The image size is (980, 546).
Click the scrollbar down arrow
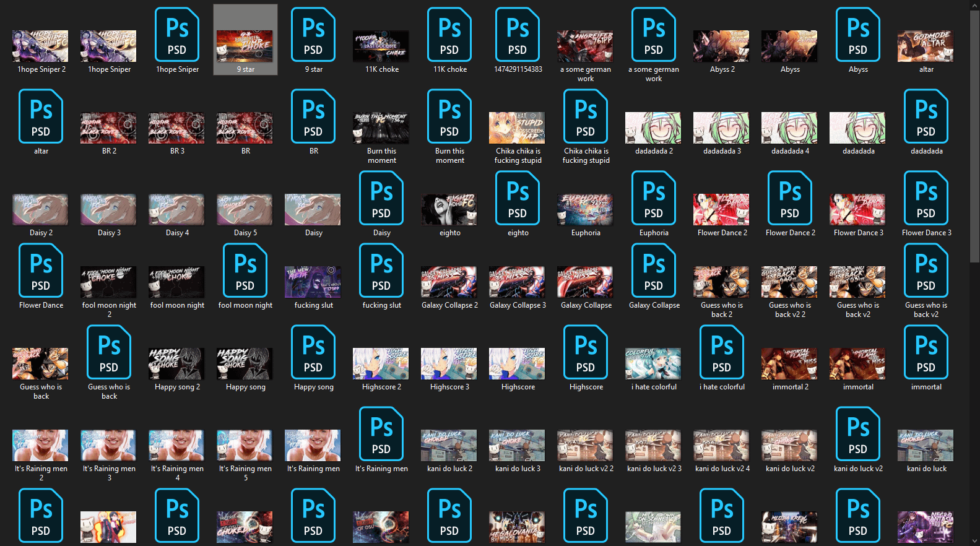[974, 541]
